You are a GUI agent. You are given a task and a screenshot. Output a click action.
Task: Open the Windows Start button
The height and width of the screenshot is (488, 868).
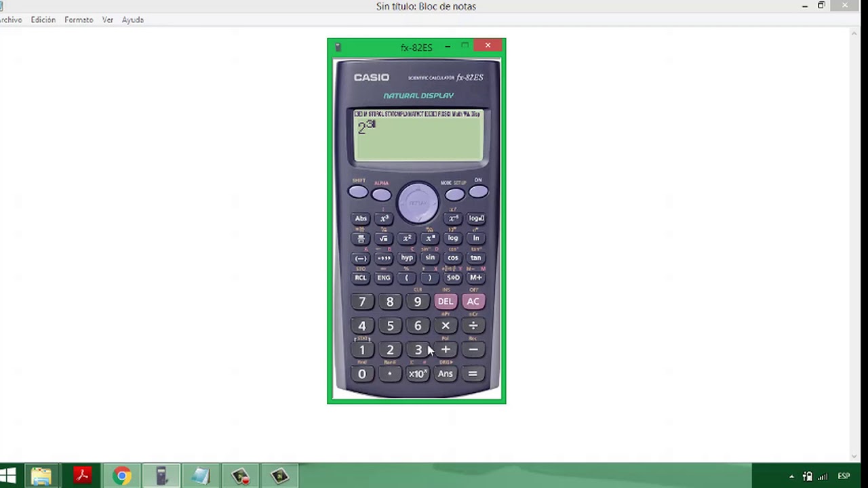[x=8, y=476]
